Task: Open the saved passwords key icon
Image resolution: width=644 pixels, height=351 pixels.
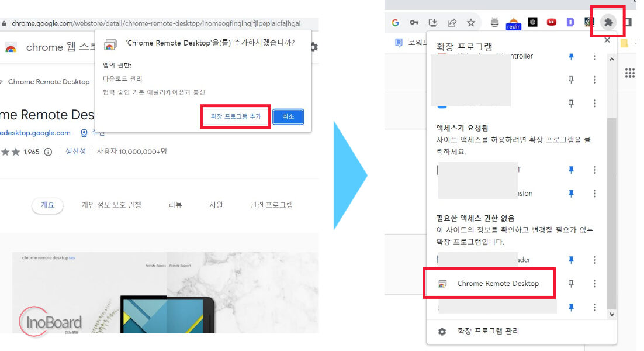Action: click(414, 23)
